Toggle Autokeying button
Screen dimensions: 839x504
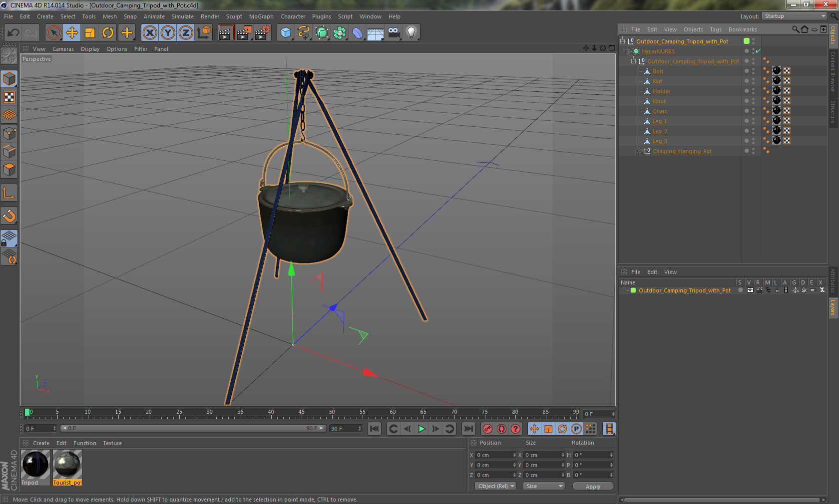(x=502, y=429)
